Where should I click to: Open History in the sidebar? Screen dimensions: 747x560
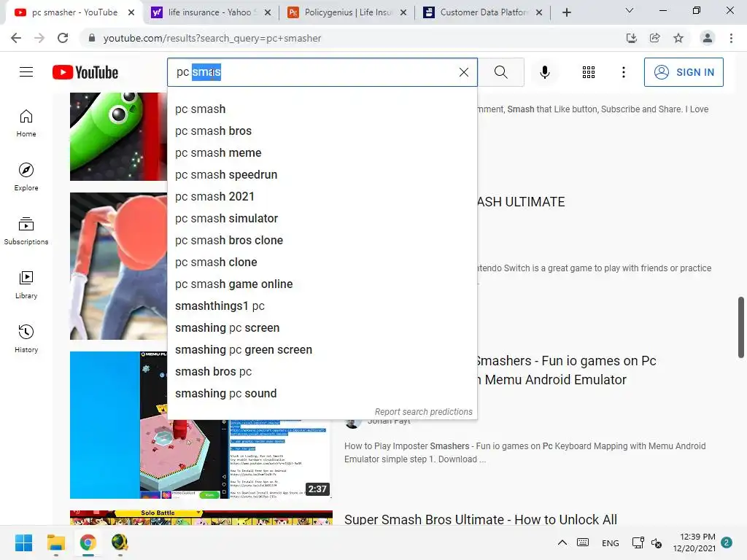pyautogui.click(x=26, y=338)
